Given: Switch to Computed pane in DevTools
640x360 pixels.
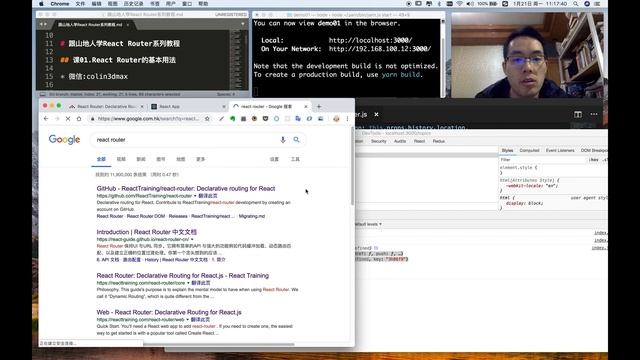Looking at the screenshot, I should pyautogui.click(x=529, y=151).
